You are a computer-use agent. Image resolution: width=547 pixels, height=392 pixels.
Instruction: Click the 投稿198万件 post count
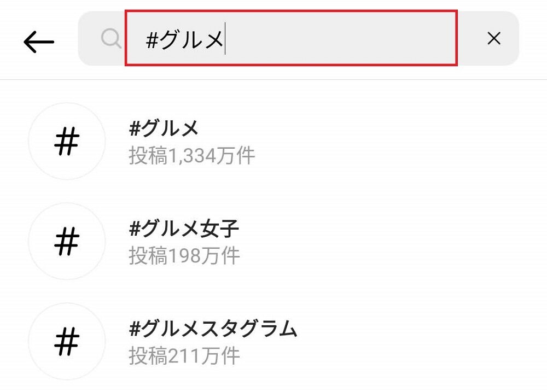tap(184, 255)
